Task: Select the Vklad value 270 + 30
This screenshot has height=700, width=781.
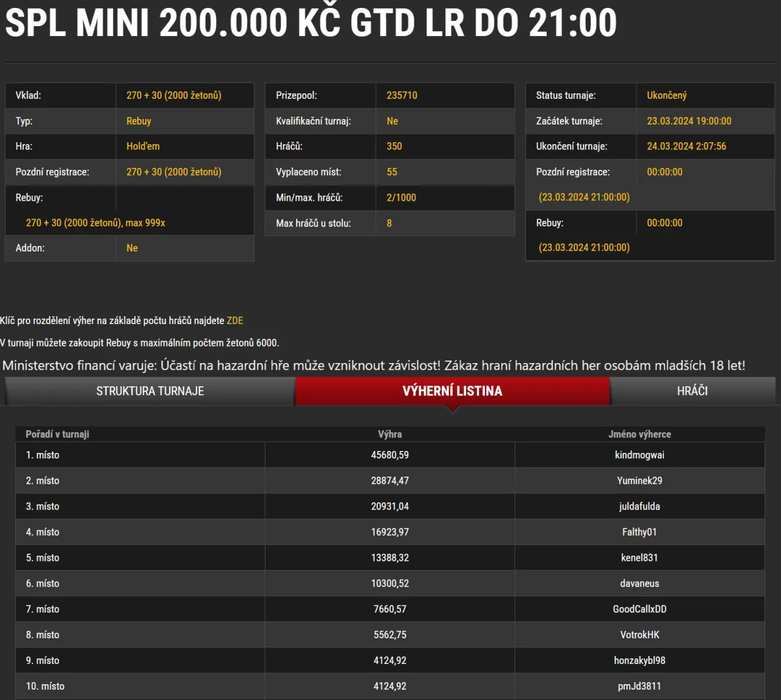Action: (174, 95)
